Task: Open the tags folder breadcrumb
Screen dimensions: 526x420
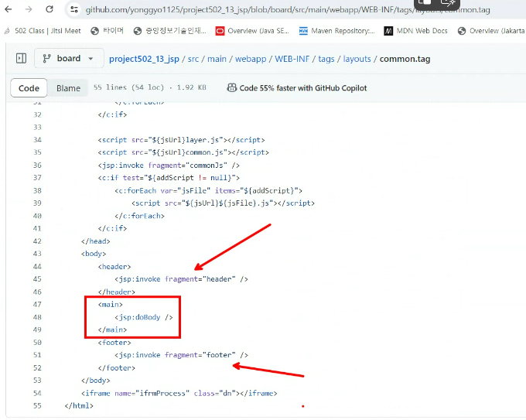Action: pyautogui.click(x=326, y=59)
